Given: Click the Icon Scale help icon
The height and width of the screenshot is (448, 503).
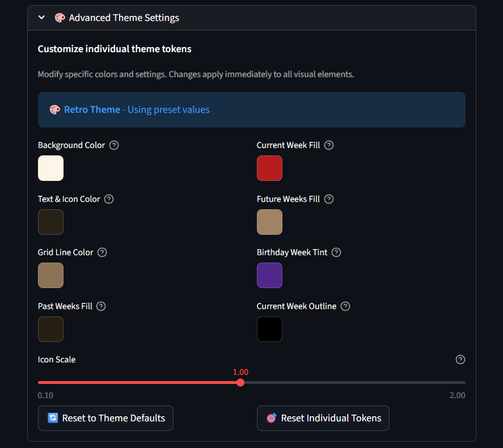Looking at the screenshot, I should click(460, 360).
